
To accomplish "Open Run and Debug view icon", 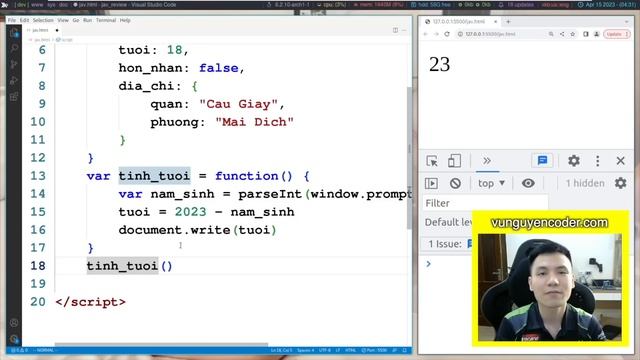I will tap(14, 80).
